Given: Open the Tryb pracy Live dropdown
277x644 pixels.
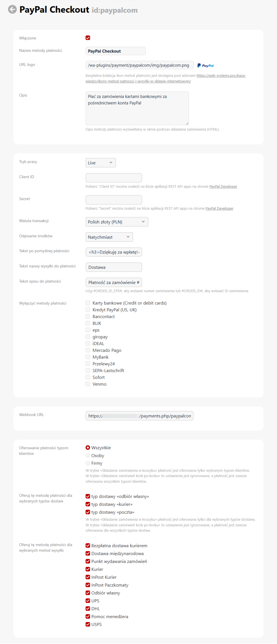Looking at the screenshot, I should (101, 163).
